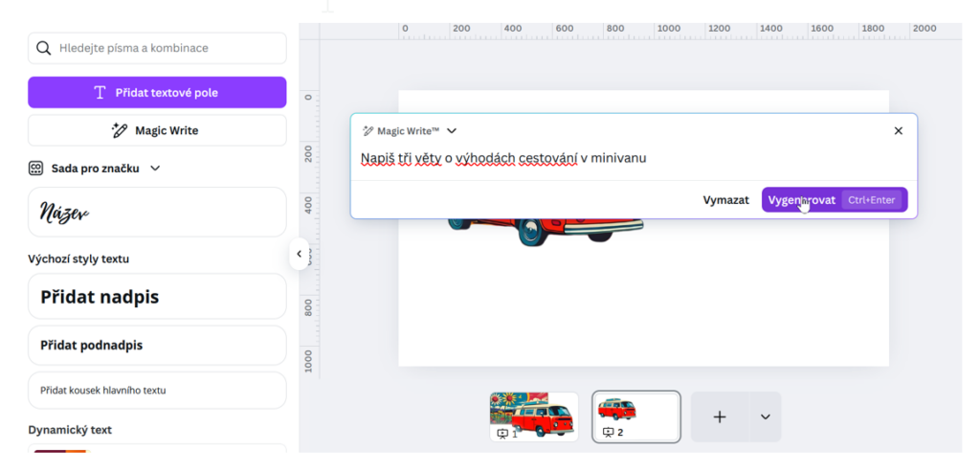Click 'Přidat textové pole' button
Image resolution: width=980 pixels, height=473 pixels.
tap(157, 93)
